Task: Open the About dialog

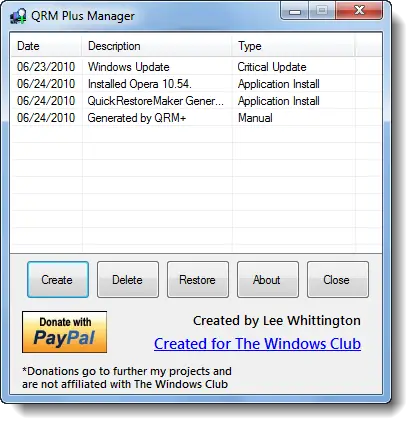Action: click(268, 279)
